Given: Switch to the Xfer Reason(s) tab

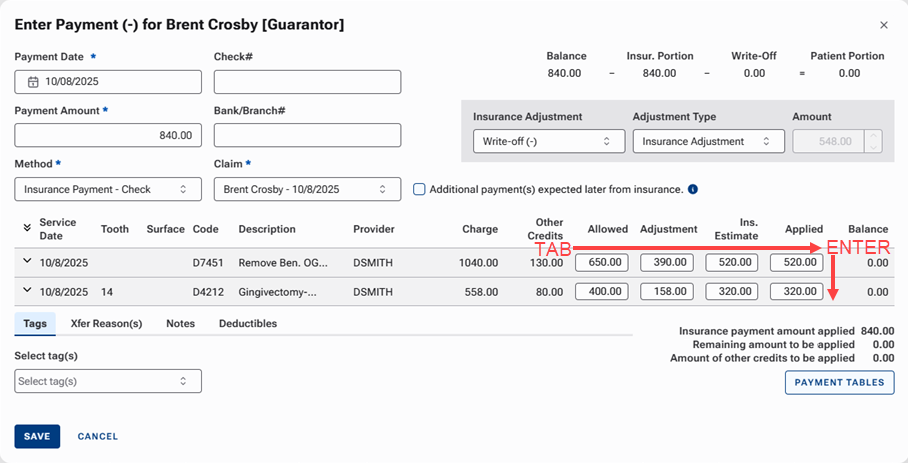Looking at the screenshot, I should tap(106, 324).
